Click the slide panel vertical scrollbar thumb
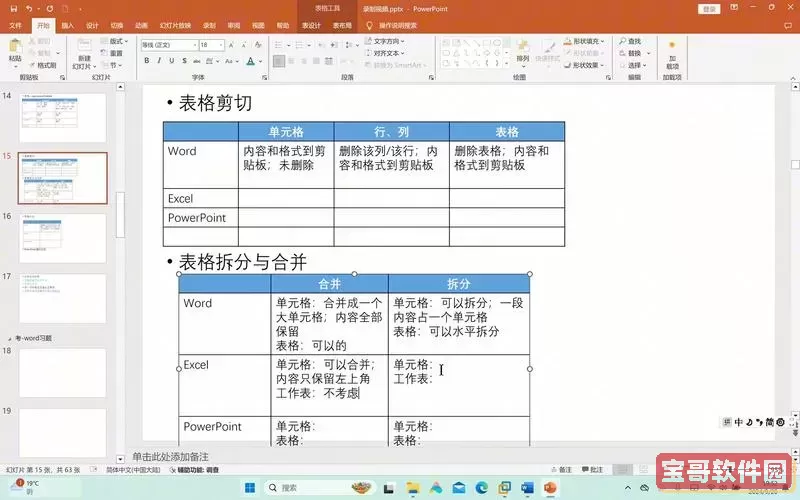Viewport: 800px width, 500px height. [x=120, y=214]
